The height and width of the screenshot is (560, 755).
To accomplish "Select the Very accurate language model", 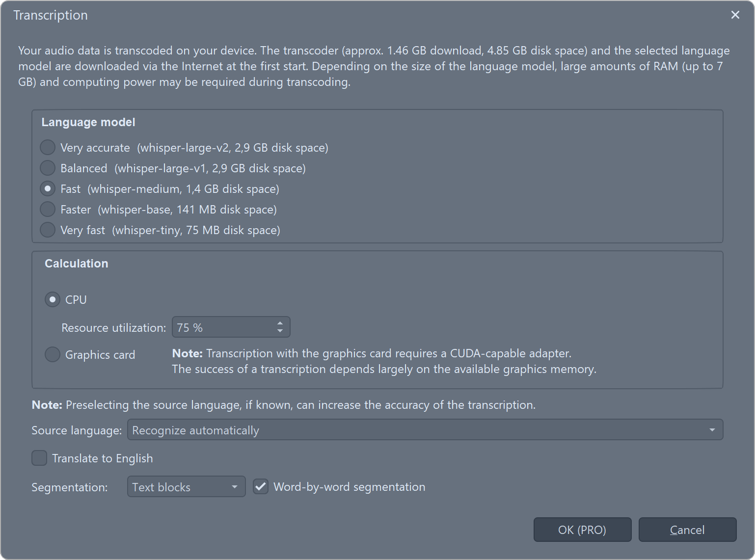I will pos(48,147).
